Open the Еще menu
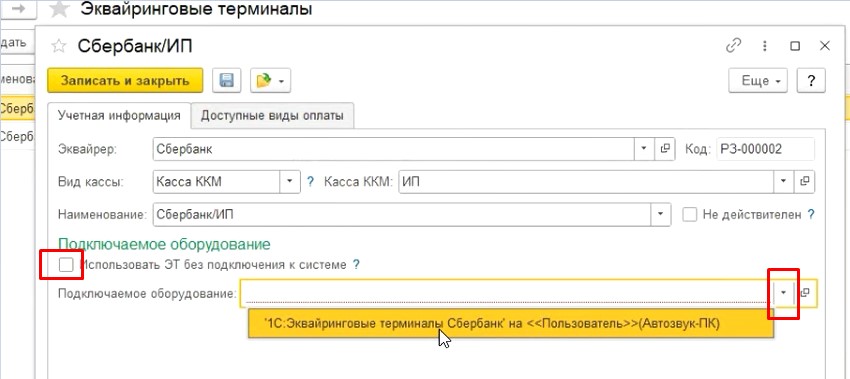The height and width of the screenshot is (379, 850). click(757, 81)
